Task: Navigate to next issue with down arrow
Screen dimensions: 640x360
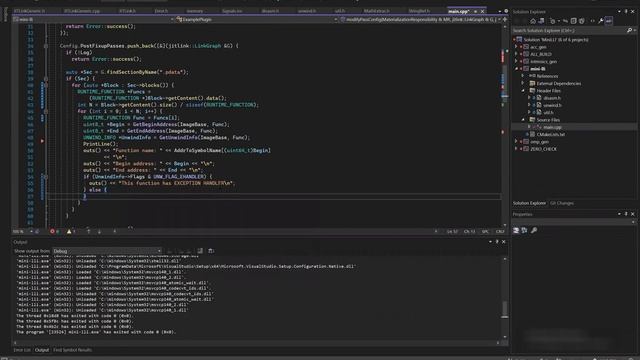Action: [99, 231]
